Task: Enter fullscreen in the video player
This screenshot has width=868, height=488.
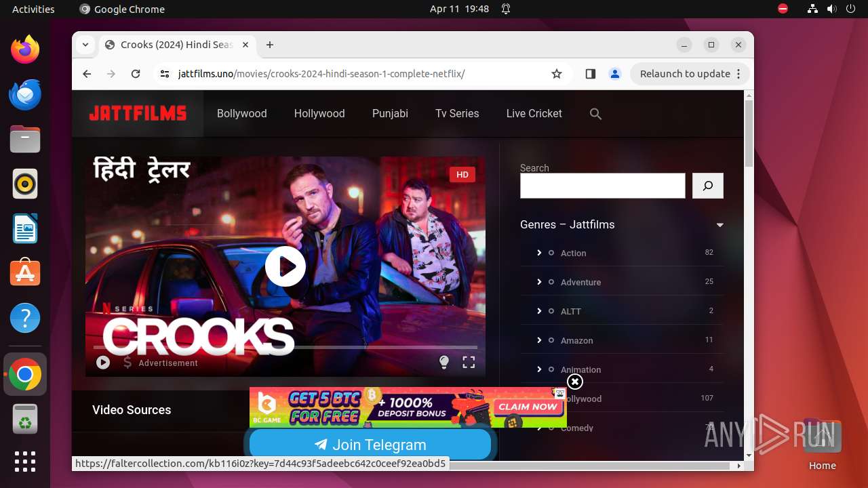Action: [469, 363]
